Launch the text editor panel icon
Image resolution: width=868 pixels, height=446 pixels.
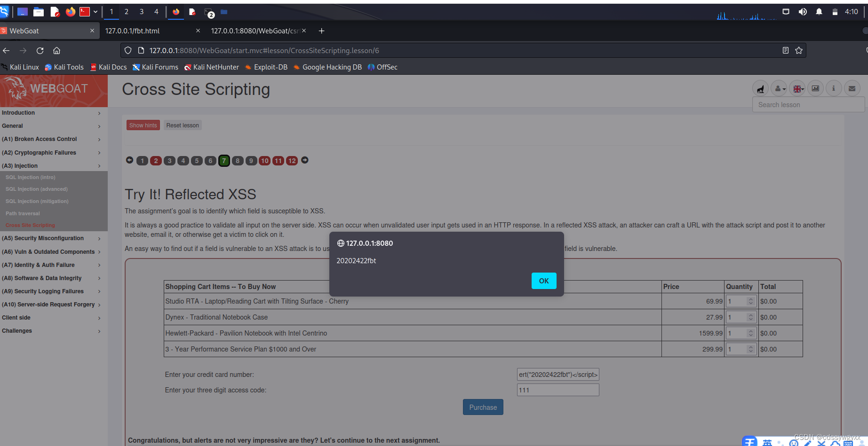(55, 12)
